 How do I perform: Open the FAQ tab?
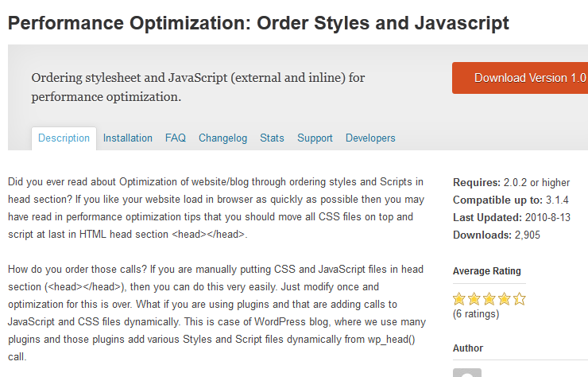pyautogui.click(x=176, y=138)
